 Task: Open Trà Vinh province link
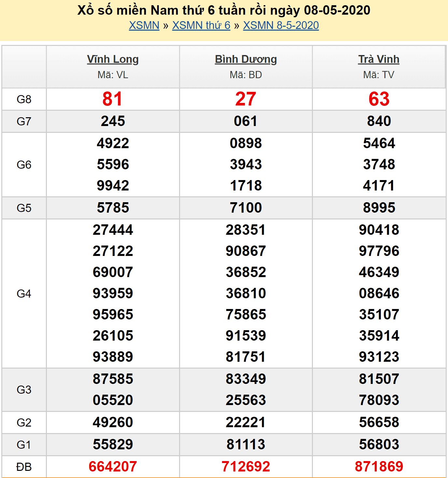[x=379, y=59]
